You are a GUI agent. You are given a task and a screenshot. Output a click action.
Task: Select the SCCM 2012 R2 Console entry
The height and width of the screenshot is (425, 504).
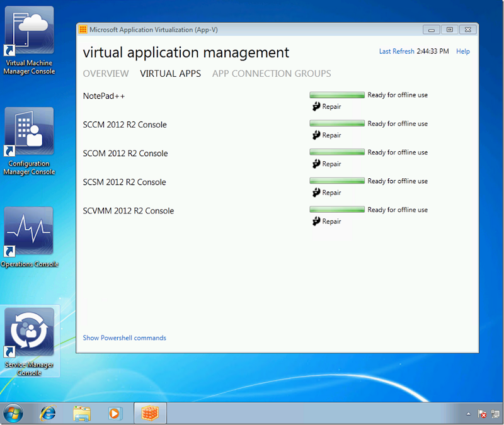[x=125, y=125]
